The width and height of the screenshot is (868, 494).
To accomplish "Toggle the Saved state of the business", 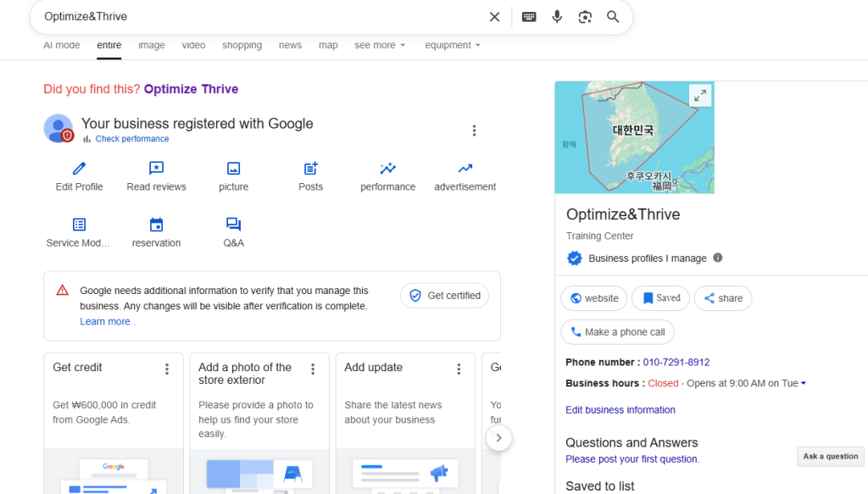I will 660,298.
